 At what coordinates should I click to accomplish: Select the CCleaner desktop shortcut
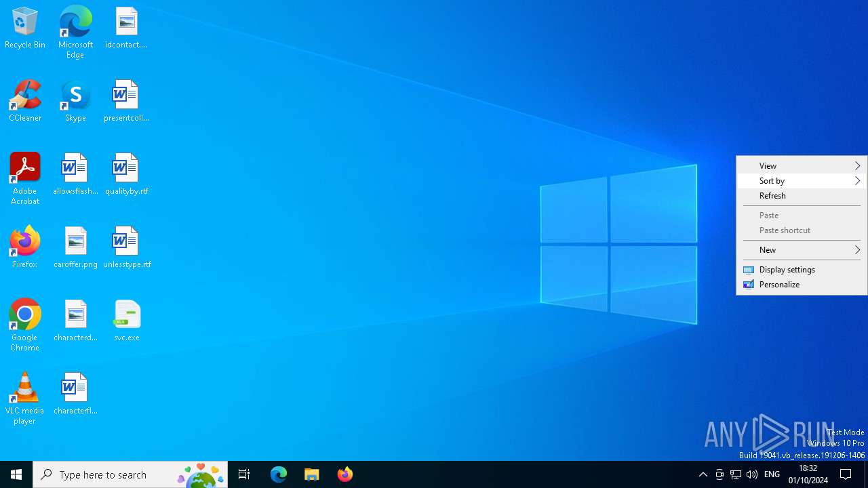[x=25, y=101]
